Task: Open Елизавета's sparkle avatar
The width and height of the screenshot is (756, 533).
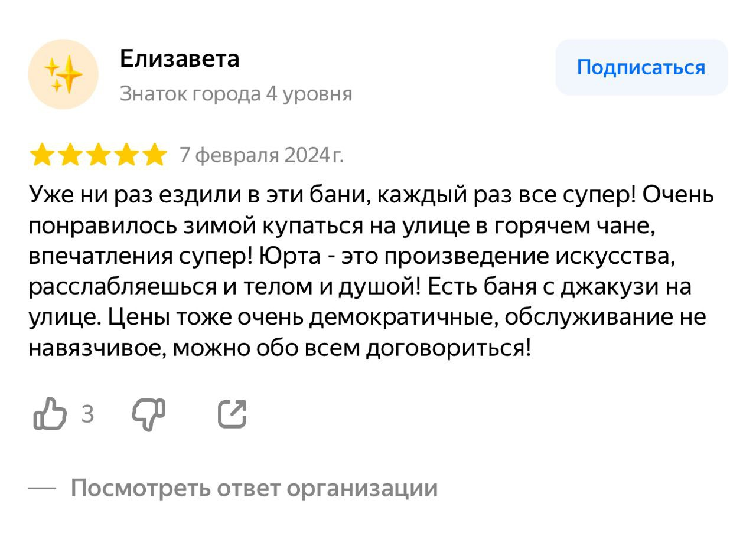Action: [63, 74]
